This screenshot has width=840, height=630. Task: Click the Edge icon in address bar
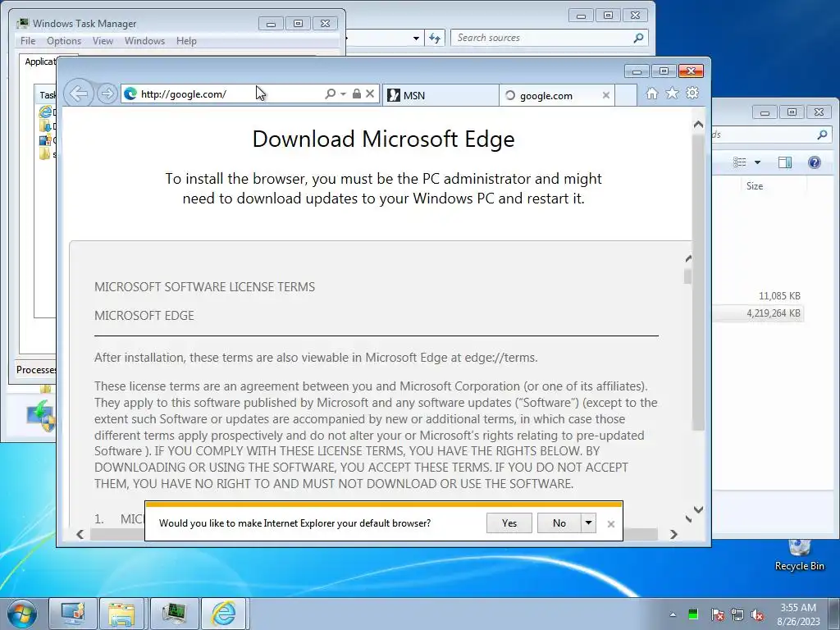click(x=130, y=94)
